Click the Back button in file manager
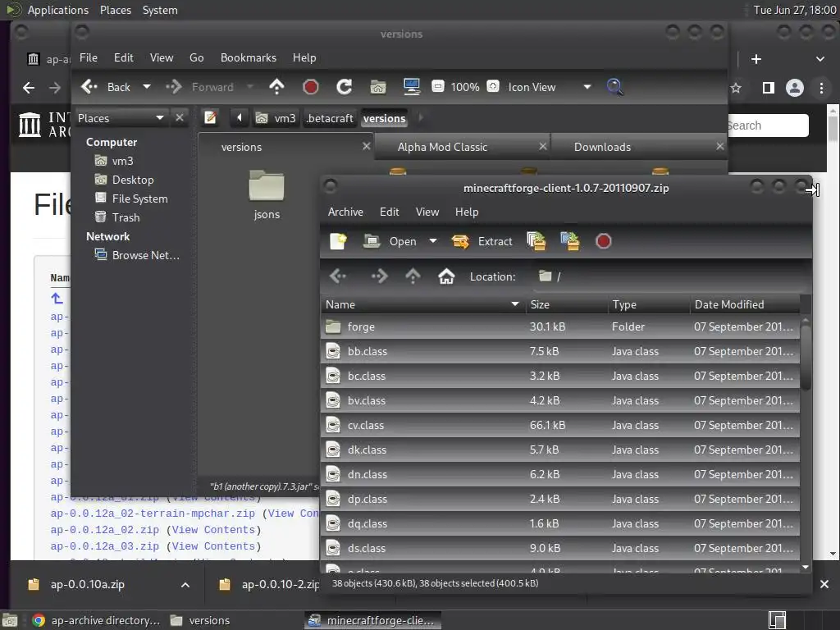Screen dimensions: 840x630 [x=106, y=87]
